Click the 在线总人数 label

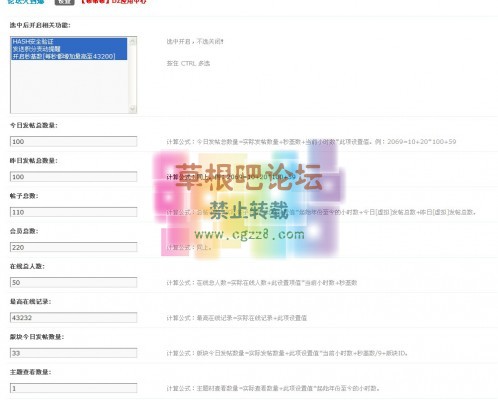[x=27, y=266]
